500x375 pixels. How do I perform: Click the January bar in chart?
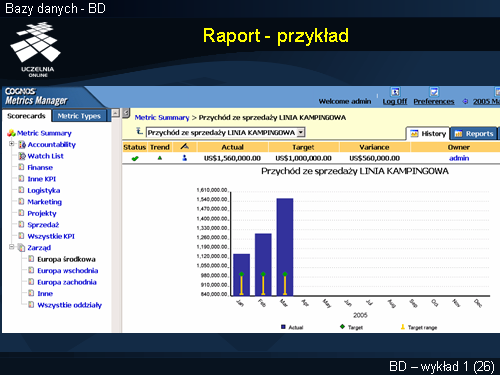point(241,275)
